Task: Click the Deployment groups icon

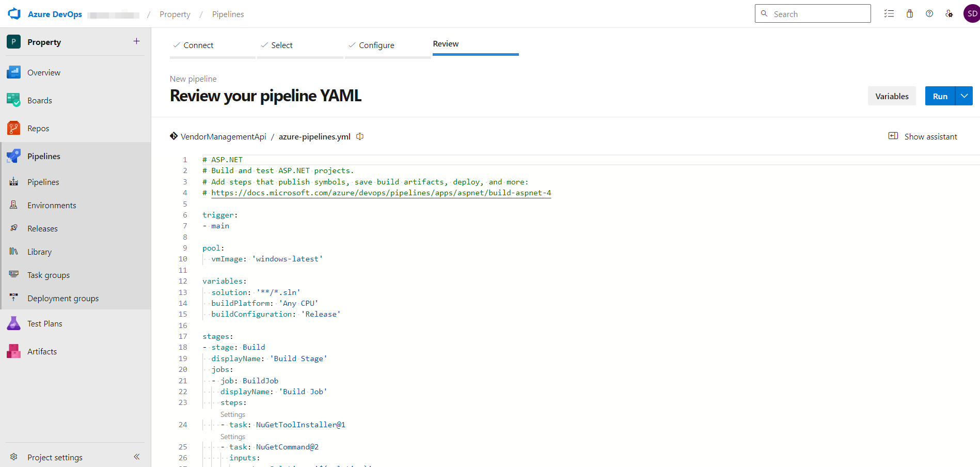Action: 14,298
